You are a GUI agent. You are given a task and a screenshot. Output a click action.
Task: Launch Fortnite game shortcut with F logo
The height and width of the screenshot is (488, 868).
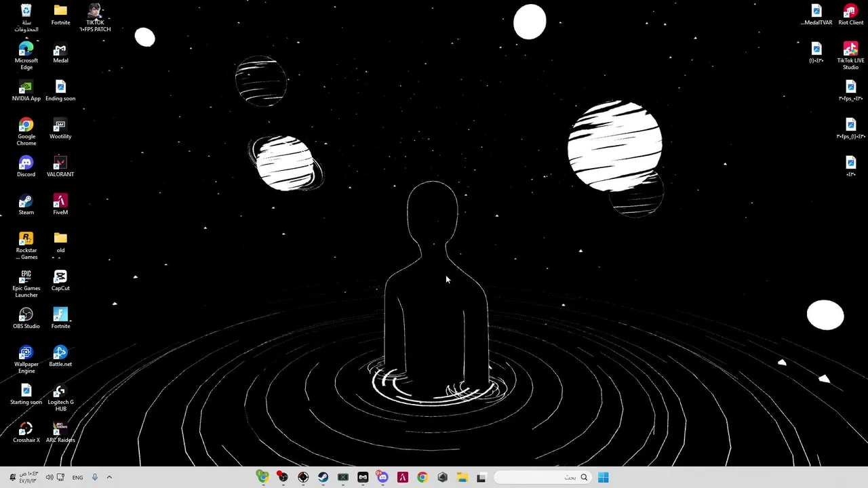[x=60, y=319]
